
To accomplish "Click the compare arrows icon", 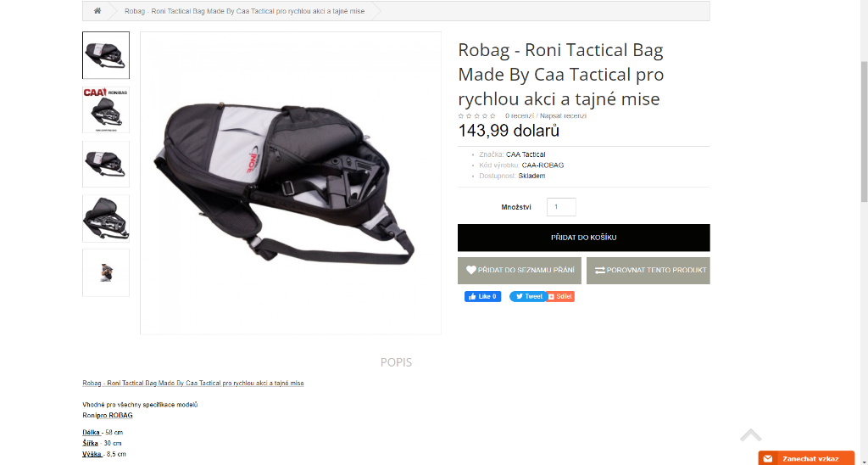I will [x=600, y=271].
